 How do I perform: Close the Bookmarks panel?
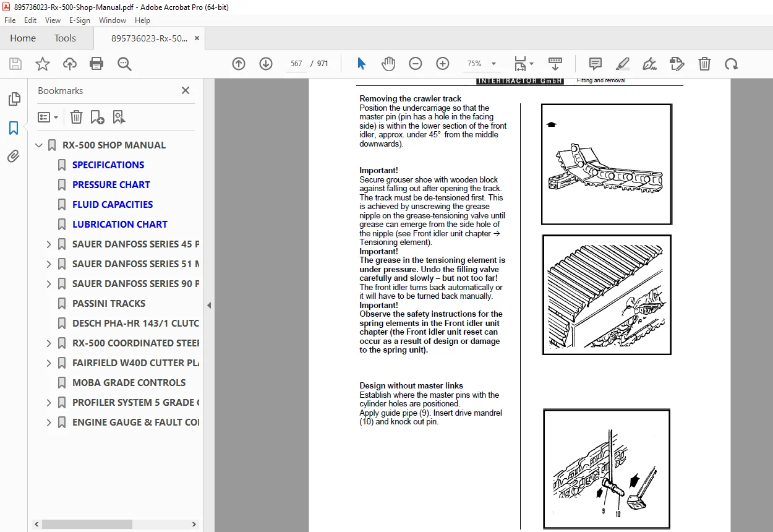click(186, 90)
